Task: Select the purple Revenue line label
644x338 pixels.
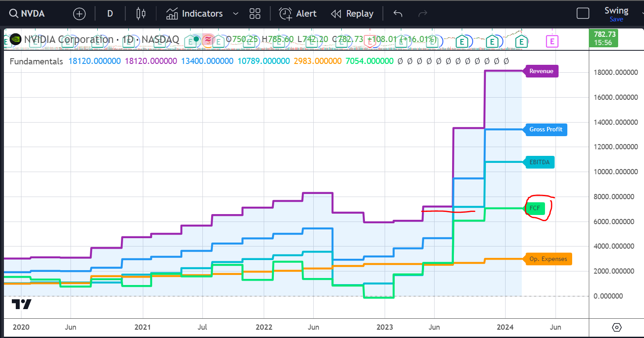Action: 541,71
